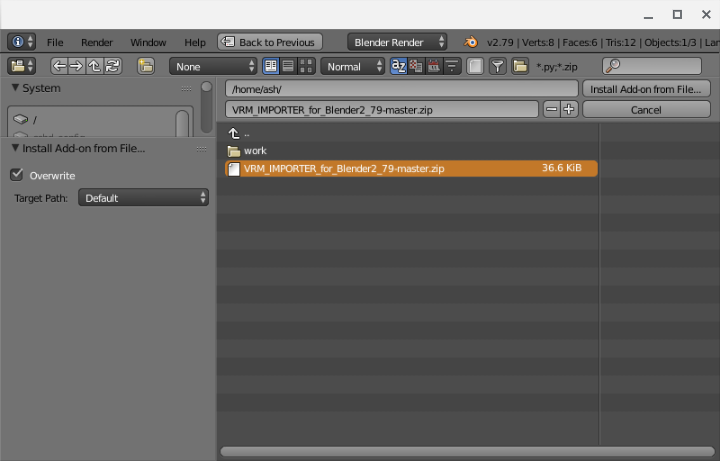Viewport: 720px width, 461px height.
Task: Click the system volumes list scrollbar
Action: pyautogui.click(x=182, y=124)
